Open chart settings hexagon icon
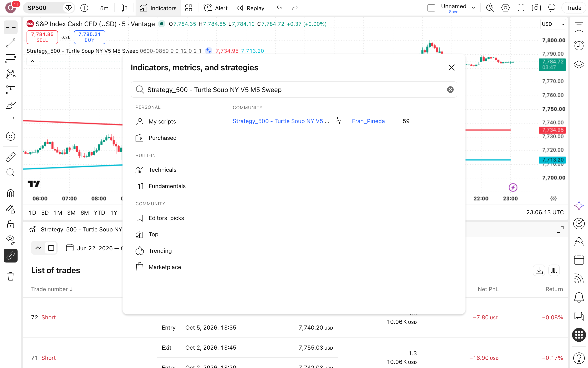The height and width of the screenshot is (368, 588). 505,8
